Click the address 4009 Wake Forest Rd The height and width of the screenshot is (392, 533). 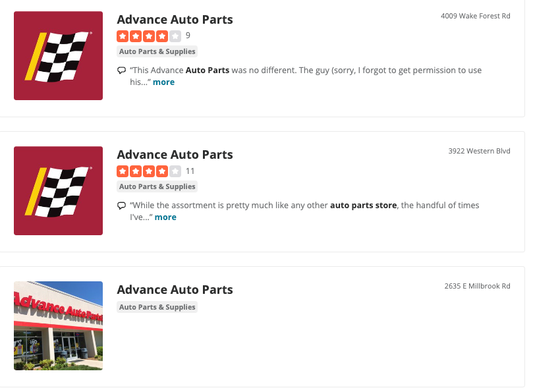point(475,16)
